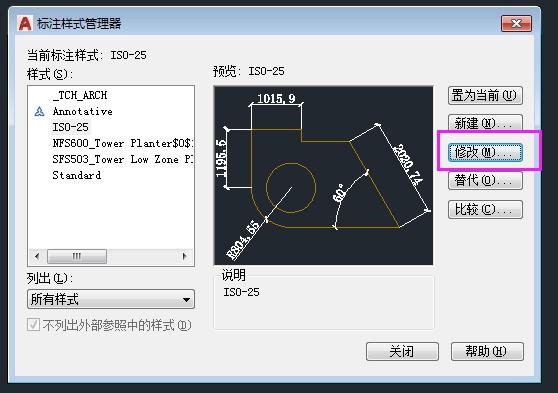Select the Standard dimension style

77,175
